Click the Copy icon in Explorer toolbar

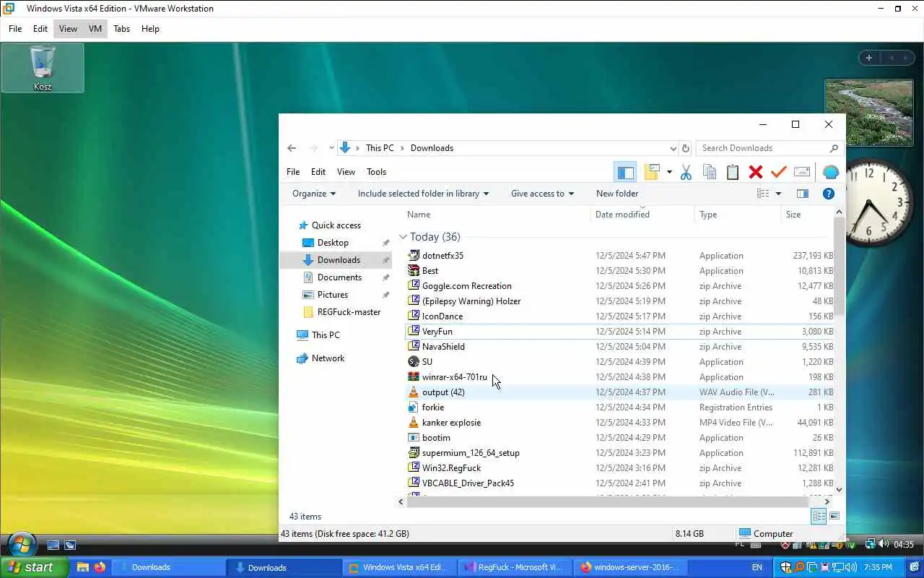[x=709, y=172]
